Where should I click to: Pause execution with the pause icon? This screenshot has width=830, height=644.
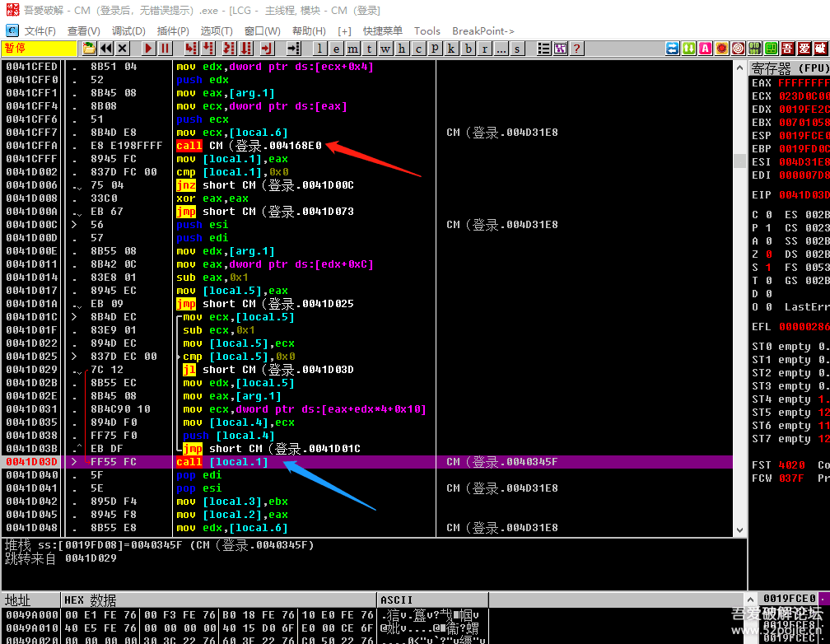(x=166, y=49)
